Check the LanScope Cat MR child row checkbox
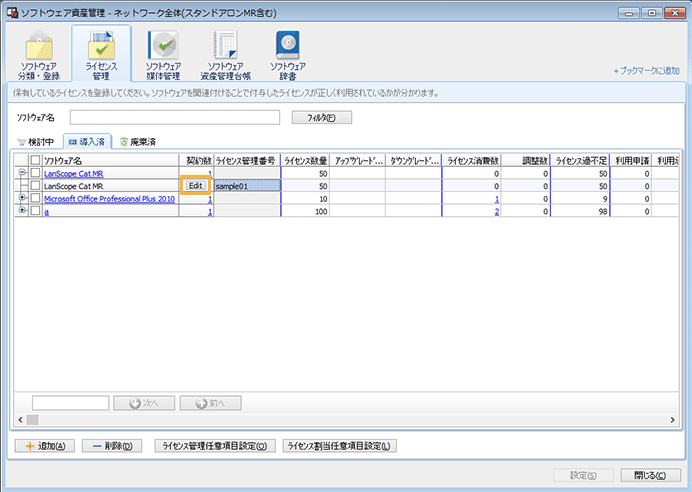This screenshot has height=492, width=692. click(x=35, y=186)
